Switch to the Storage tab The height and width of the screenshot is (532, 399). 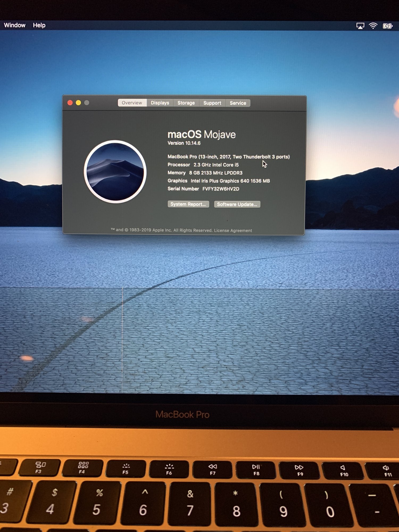tap(186, 103)
